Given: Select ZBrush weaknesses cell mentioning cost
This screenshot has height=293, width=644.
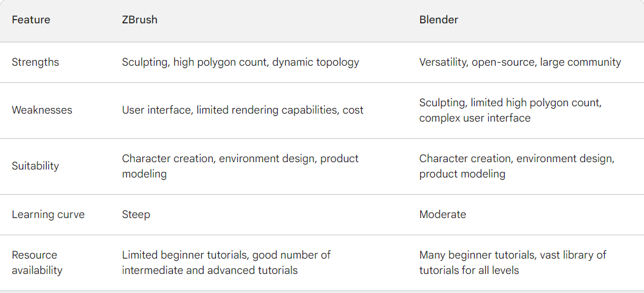Looking at the screenshot, I should point(242,110).
